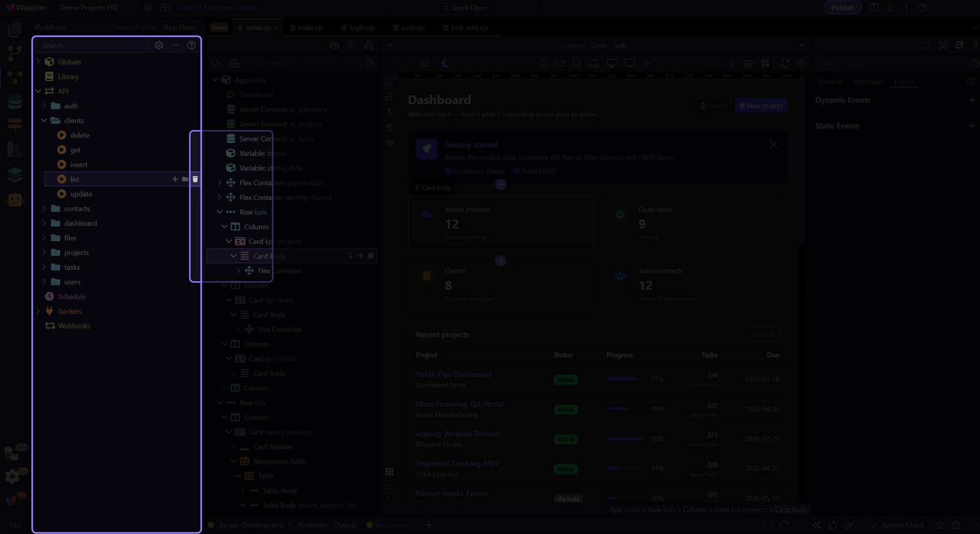Click the trash icon on the list action

pyautogui.click(x=195, y=179)
